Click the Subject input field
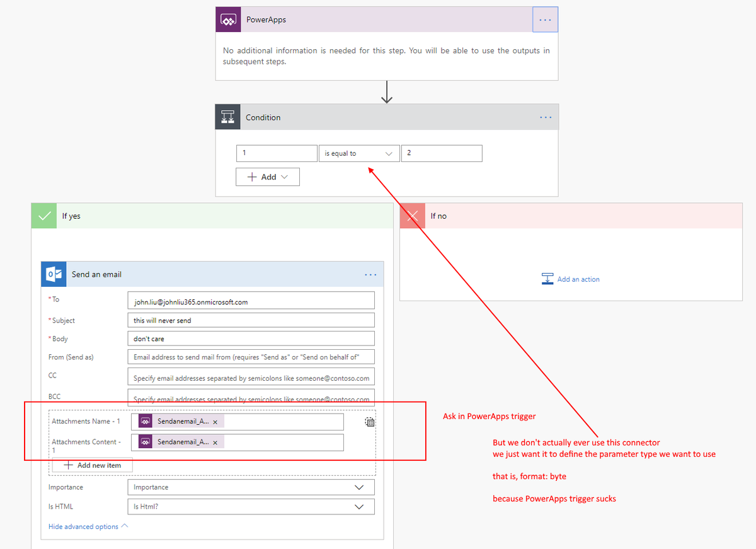This screenshot has width=756, height=549. (x=250, y=320)
